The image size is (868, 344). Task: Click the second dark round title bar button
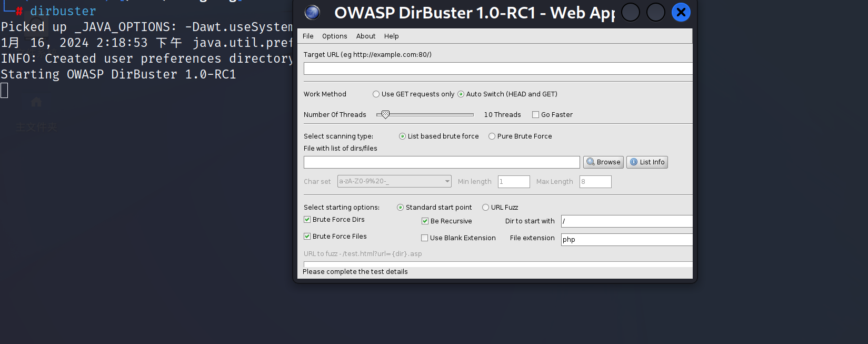coord(656,12)
